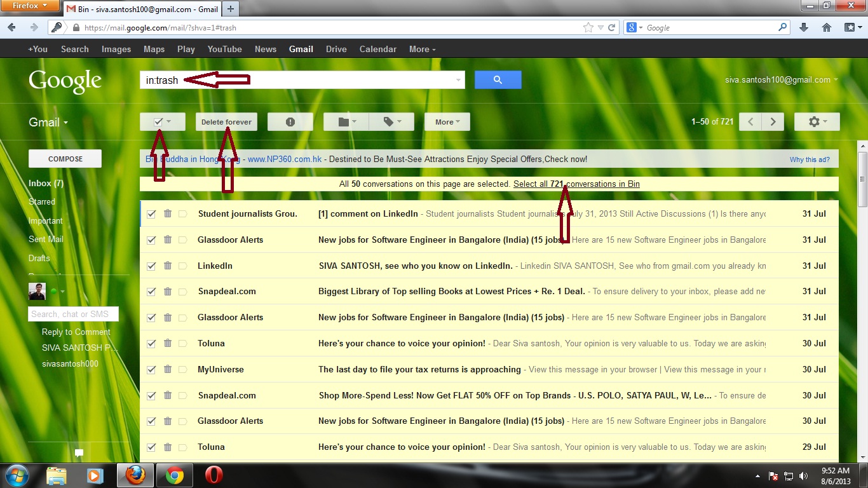The height and width of the screenshot is (488, 868).
Task: Open Maps from the Google bar
Action: pos(154,49)
